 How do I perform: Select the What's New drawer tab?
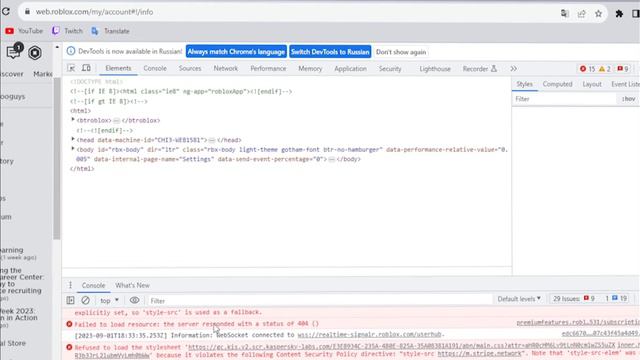[132, 285]
